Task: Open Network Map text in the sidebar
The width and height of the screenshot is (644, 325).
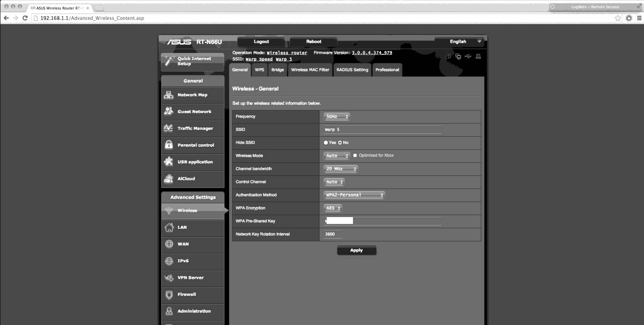Action: click(x=192, y=95)
